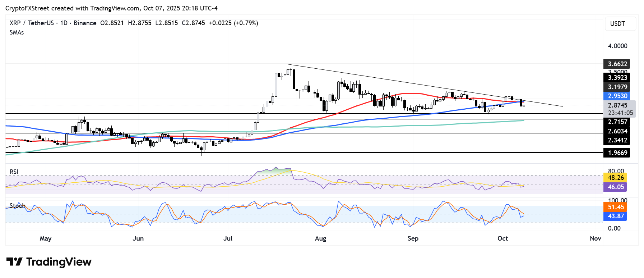
Task: Click the Oct label on time axis
Action: 502,238
